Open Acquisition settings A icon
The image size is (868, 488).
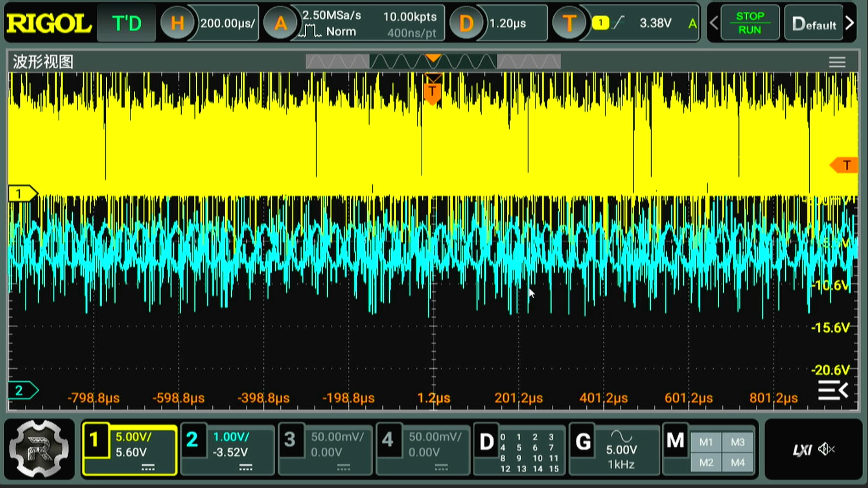(280, 23)
